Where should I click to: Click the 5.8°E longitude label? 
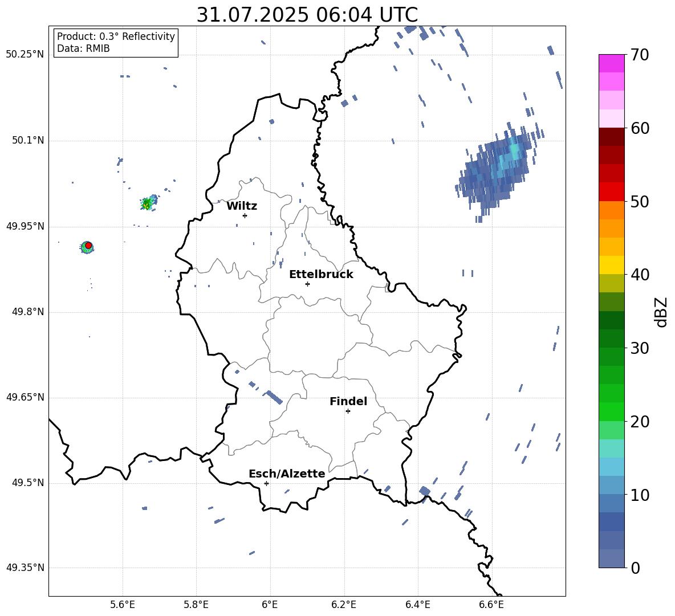(x=196, y=605)
